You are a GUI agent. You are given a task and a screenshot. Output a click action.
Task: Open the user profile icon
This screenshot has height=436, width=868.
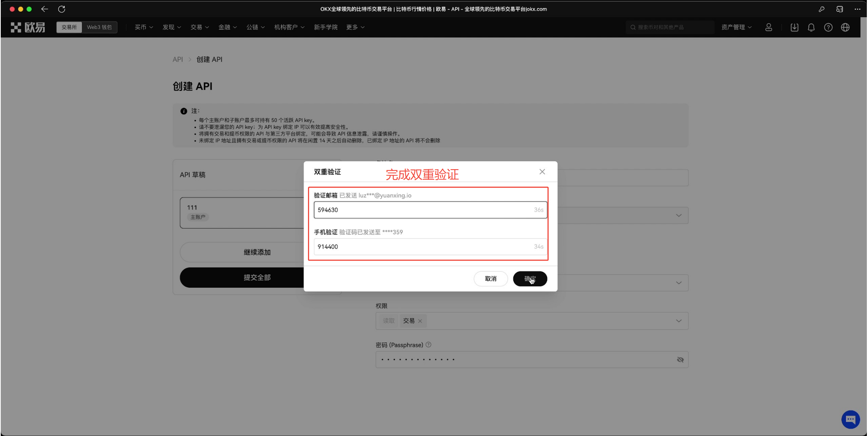pyautogui.click(x=768, y=27)
